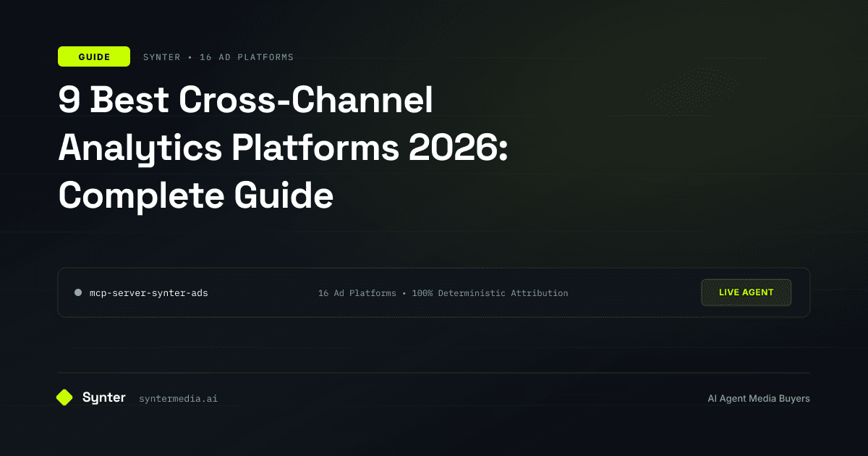Click the green GUIDE badge
The width and height of the screenshot is (868, 456).
pos(94,56)
